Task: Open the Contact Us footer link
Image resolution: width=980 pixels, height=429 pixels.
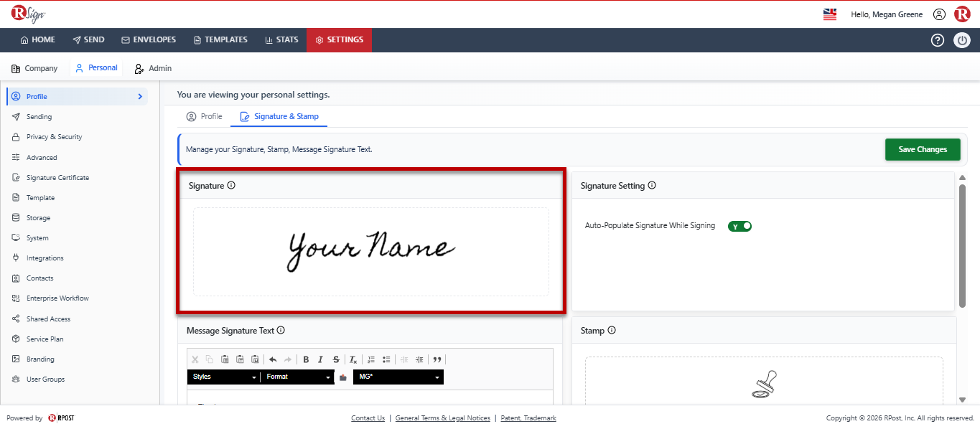Action: tap(368, 418)
